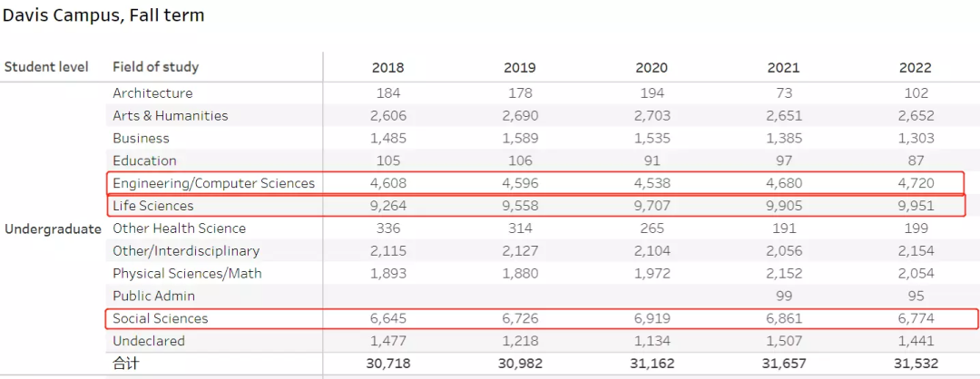980x379 pixels.
Task: Click the Field of study header
Action: pyautogui.click(x=155, y=66)
